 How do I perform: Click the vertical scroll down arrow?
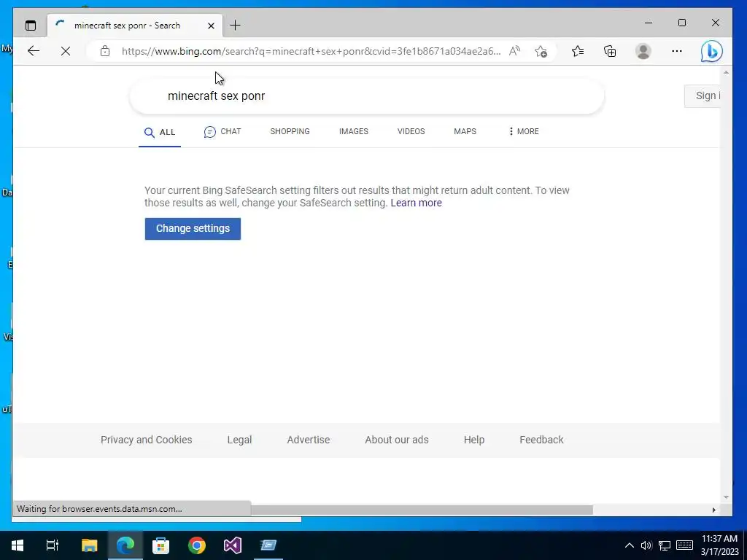tap(726, 497)
